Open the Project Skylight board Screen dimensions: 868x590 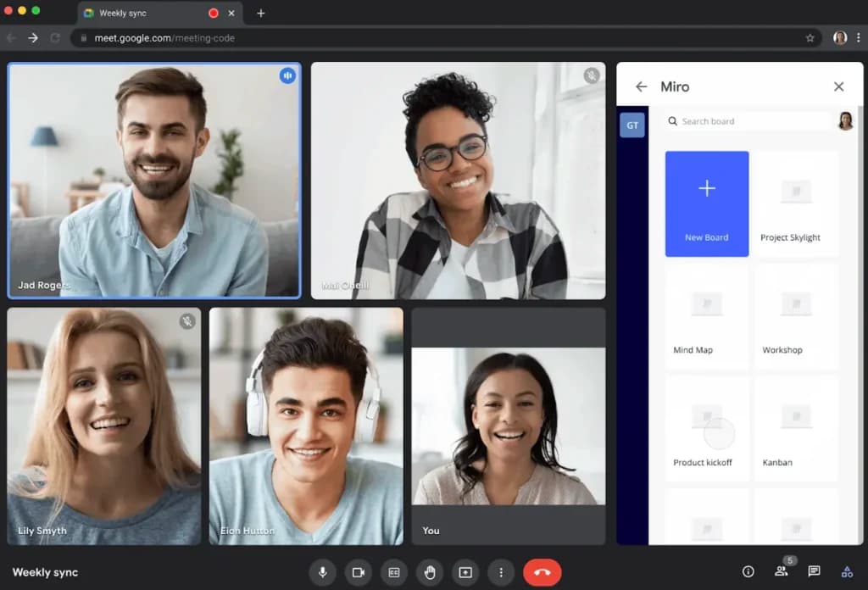point(795,203)
